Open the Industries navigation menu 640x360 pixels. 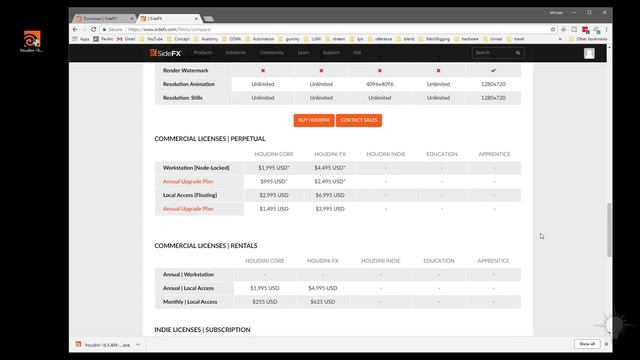click(236, 53)
